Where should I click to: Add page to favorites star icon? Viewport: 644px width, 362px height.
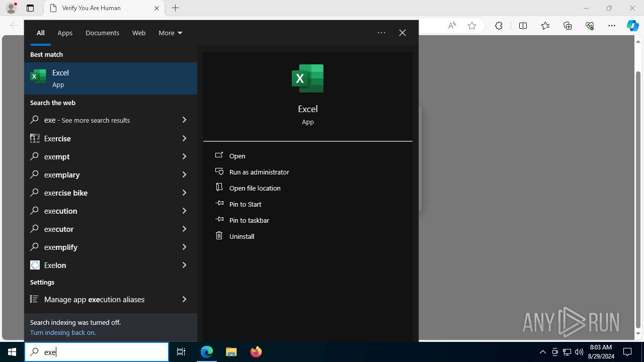coord(472,26)
